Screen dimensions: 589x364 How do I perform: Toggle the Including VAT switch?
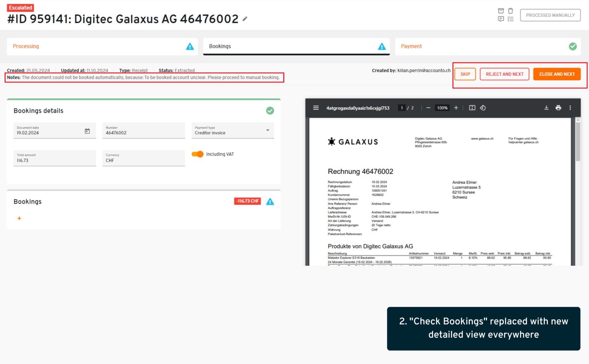click(x=198, y=154)
